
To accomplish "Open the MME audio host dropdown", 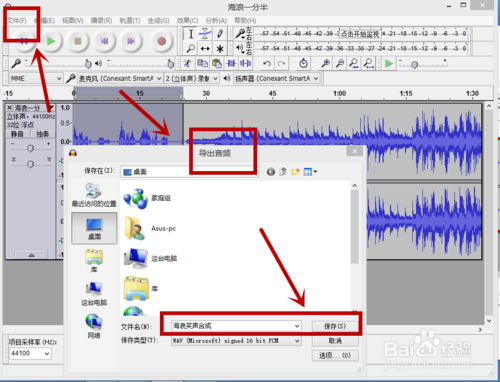I will point(36,78).
